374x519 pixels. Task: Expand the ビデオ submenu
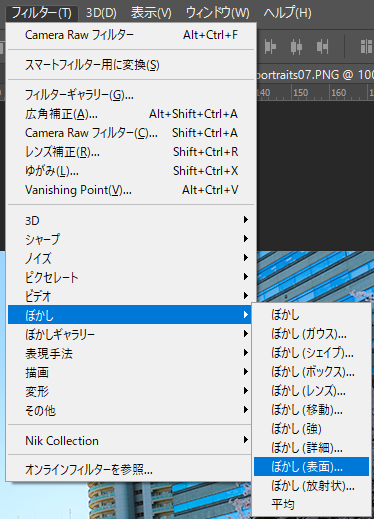click(x=131, y=296)
